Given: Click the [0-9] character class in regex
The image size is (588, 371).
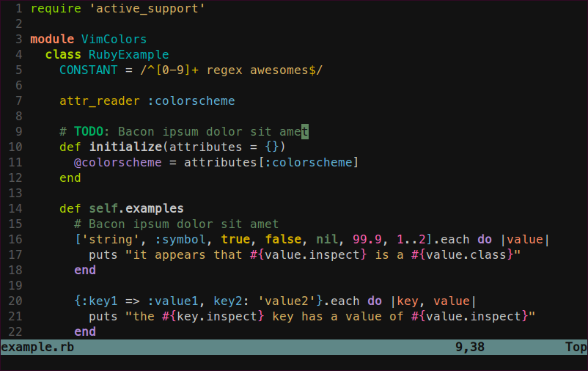Looking at the screenshot, I should (173, 70).
